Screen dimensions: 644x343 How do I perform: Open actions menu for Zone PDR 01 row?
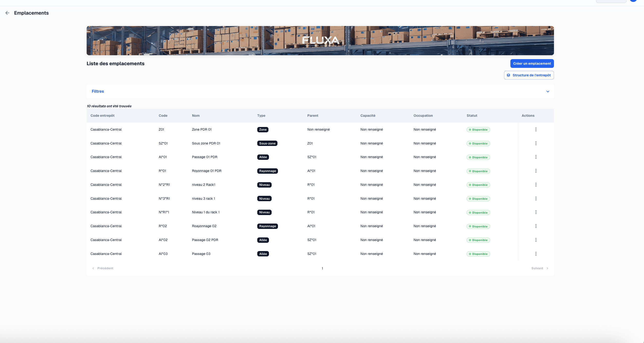click(x=536, y=129)
